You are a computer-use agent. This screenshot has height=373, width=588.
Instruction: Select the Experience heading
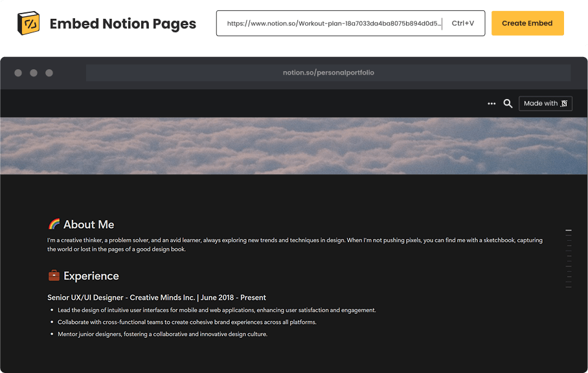(91, 276)
